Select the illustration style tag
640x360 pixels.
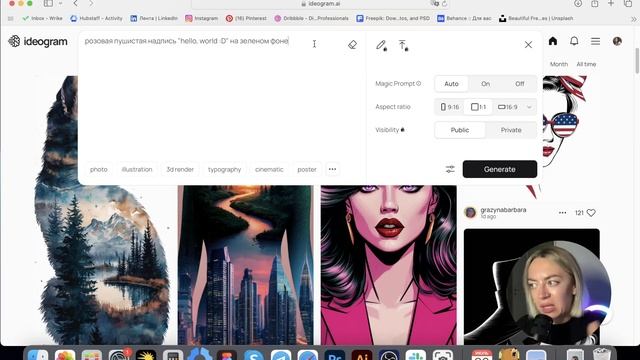[x=137, y=169]
